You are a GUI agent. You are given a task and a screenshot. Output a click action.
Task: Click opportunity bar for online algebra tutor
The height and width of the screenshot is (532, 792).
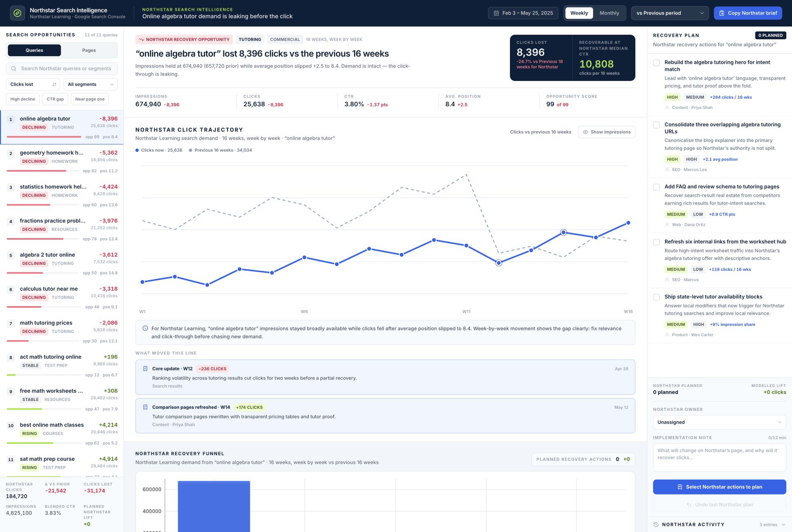(x=44, y=137)
